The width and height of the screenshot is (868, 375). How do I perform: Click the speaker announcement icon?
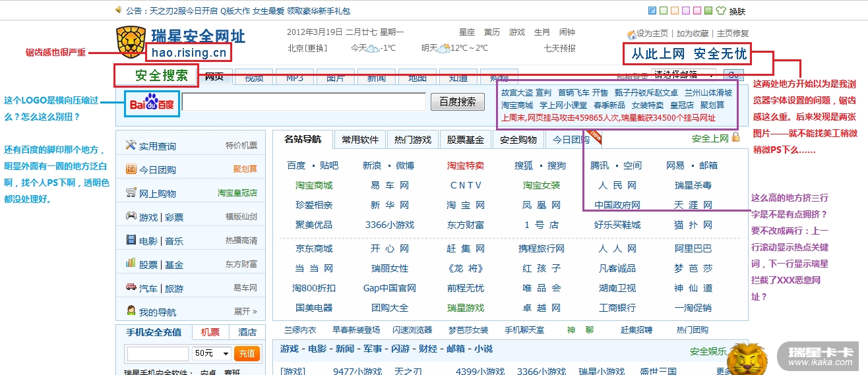coord(119,10)
